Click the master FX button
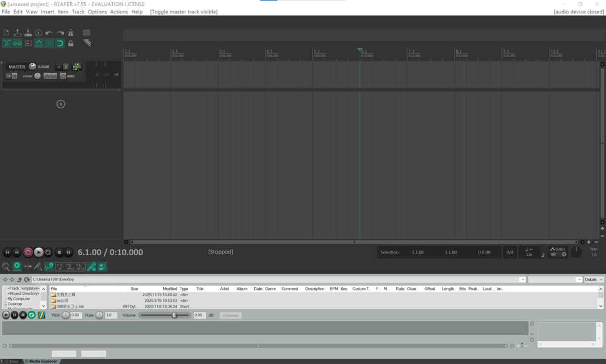 [x=8, y=76]
